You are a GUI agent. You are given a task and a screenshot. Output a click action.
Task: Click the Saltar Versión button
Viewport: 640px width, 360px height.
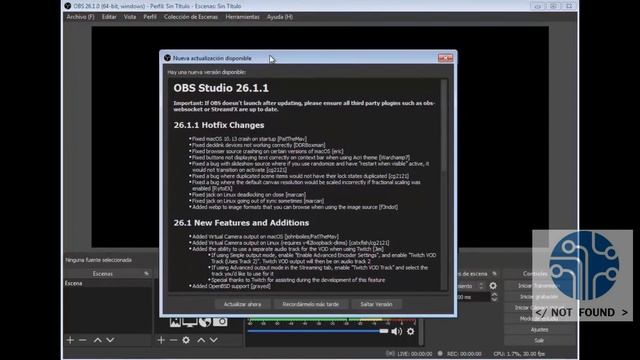tap(376, 304)
